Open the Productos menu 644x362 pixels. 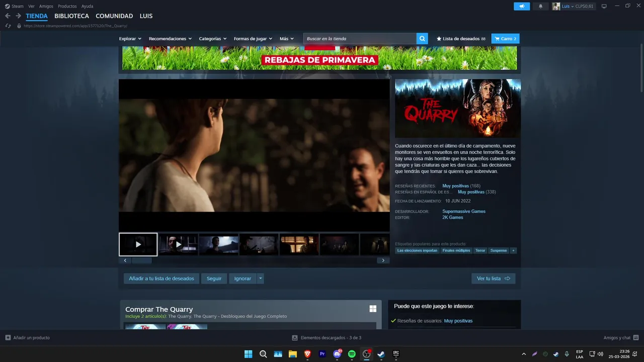point(67,6)
